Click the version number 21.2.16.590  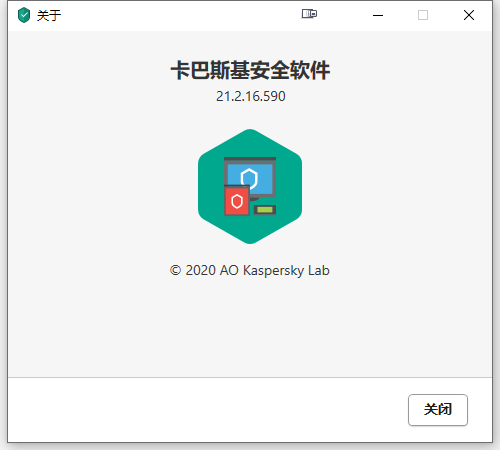[x=251, y=96]
